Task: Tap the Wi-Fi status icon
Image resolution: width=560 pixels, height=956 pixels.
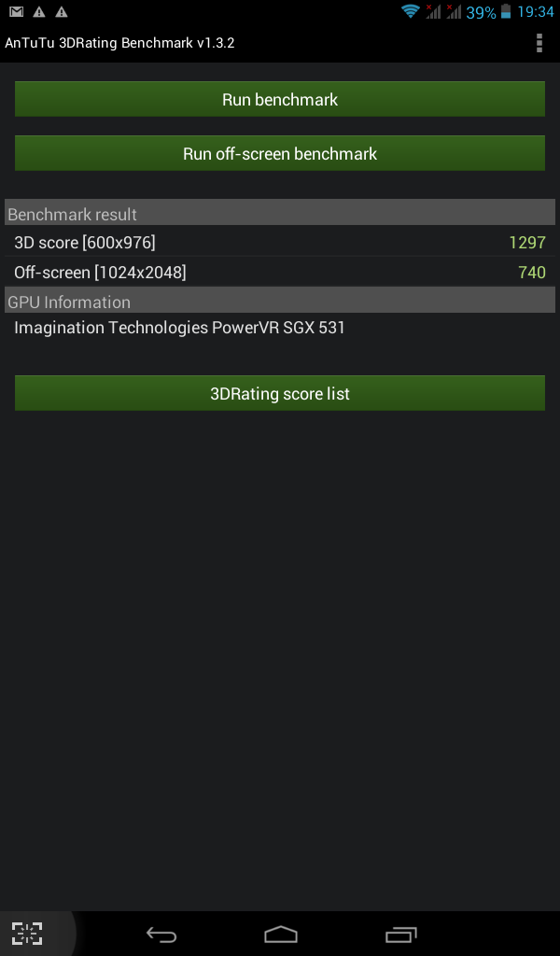Action: pyautogui.click(x=411, y=11)
